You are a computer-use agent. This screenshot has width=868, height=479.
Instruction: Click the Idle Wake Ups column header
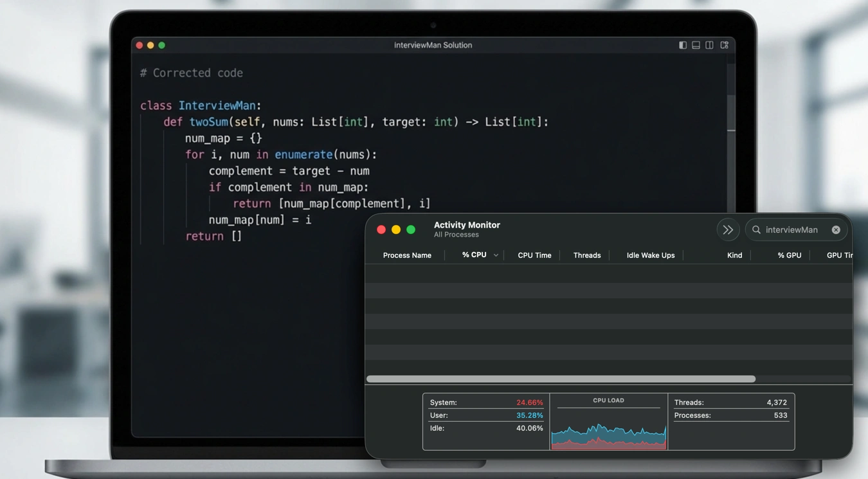point(650,255)
